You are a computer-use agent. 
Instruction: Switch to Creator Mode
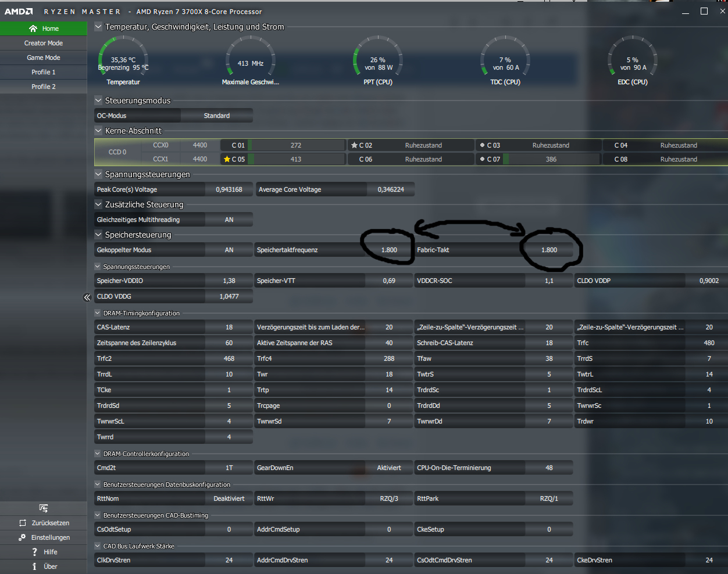click(44, 43)
